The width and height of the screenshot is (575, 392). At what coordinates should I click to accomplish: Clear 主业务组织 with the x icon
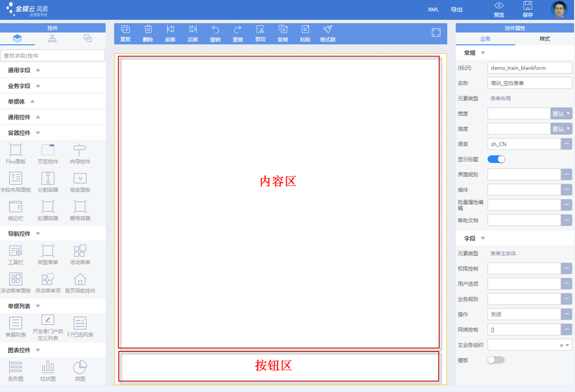click(561, 346)
